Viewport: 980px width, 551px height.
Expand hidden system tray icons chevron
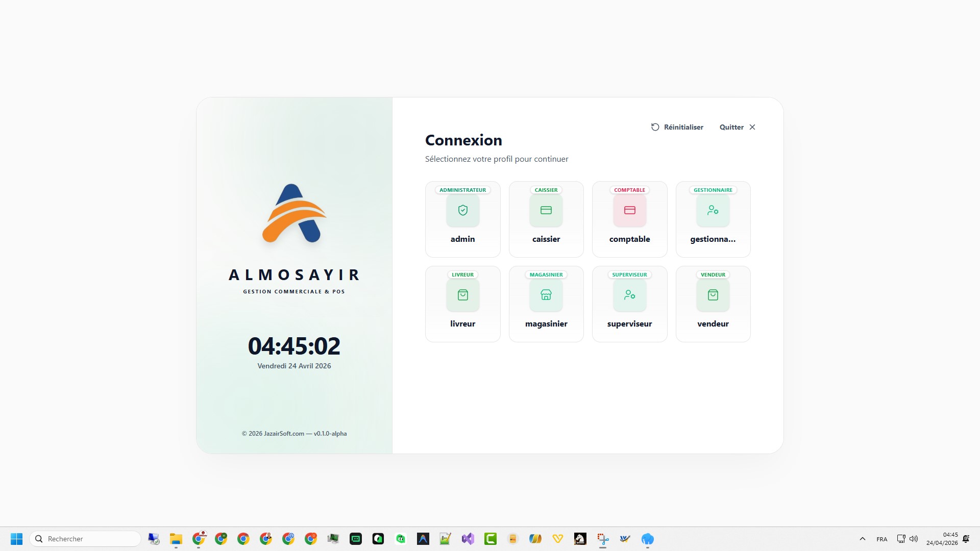862,539
